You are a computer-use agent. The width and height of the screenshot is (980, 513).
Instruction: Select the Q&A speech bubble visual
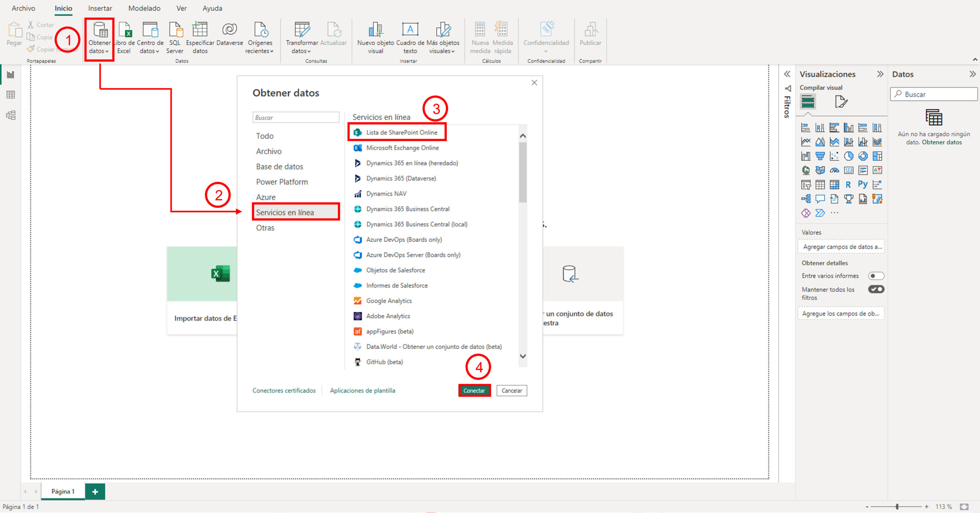tap(820, 199)
